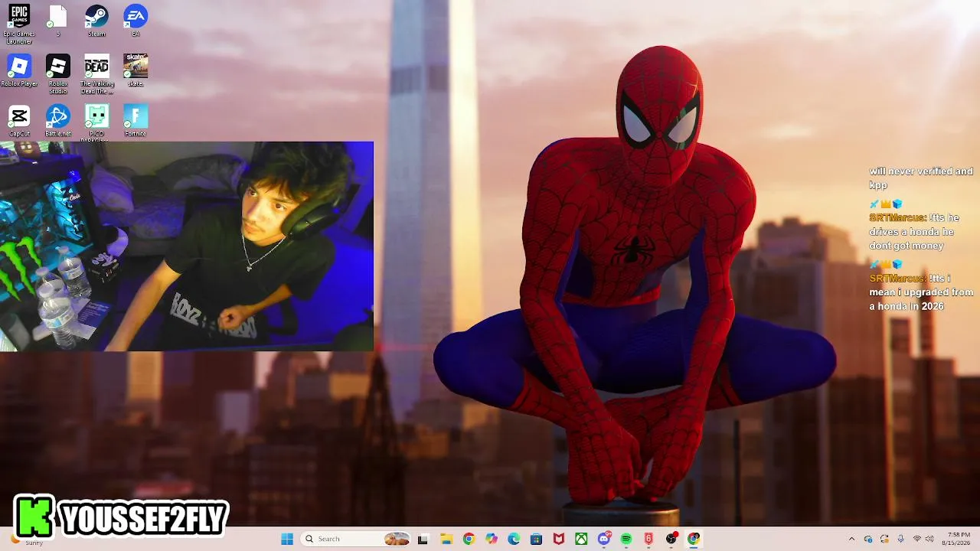
Task: Open File Explorer from the taskbar
Action: pyautogui.click(x=446, y=539)
